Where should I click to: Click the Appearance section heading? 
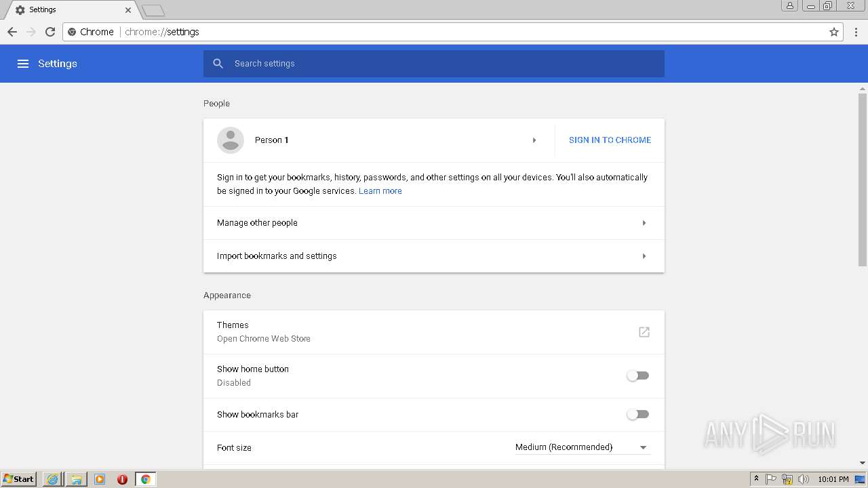227,296
